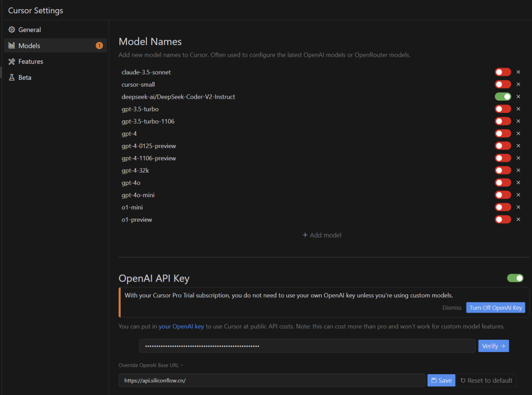
Task: Switch on the o1-mini model
Action: pos(502,207)
